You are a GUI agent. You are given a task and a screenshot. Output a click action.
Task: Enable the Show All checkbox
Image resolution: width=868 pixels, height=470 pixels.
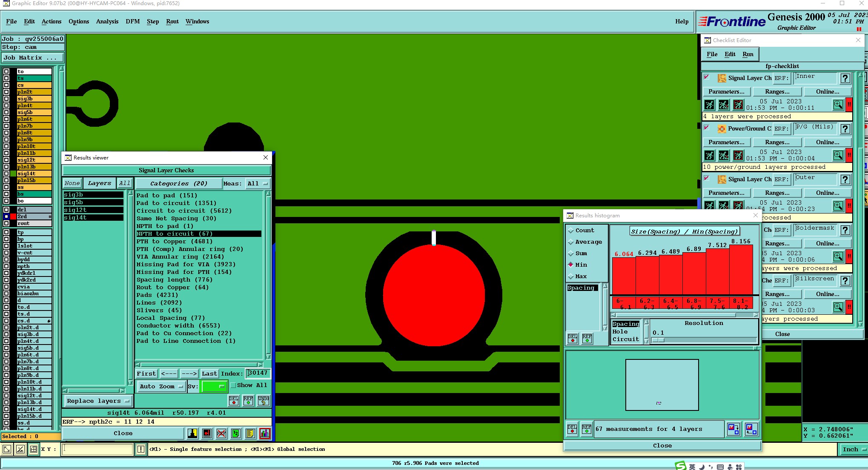(x=233, y=385)
